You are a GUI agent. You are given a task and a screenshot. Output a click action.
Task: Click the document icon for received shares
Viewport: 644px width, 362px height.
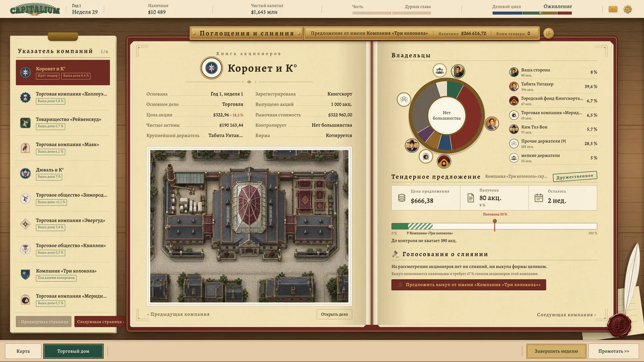coord(471,198)
